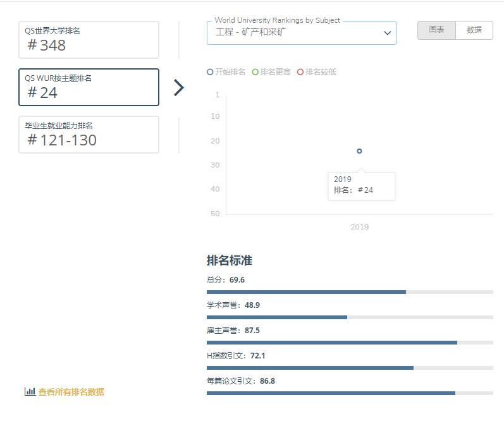
Task: Select the QS WUR按主题排名 #24 card
Action: [x=89, y=87]
